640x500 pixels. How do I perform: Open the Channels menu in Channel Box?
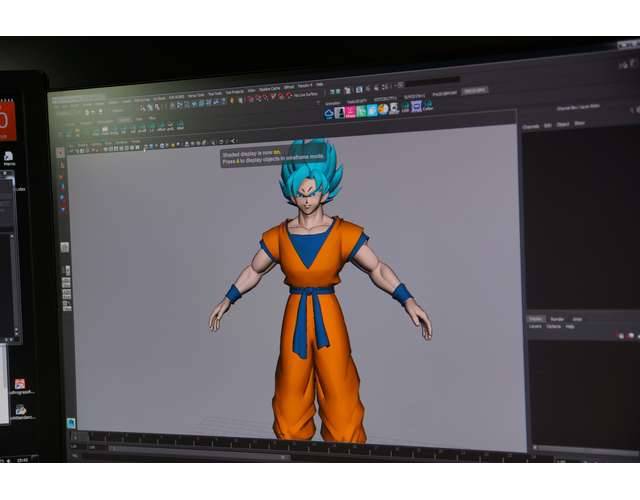pos(531,127)
